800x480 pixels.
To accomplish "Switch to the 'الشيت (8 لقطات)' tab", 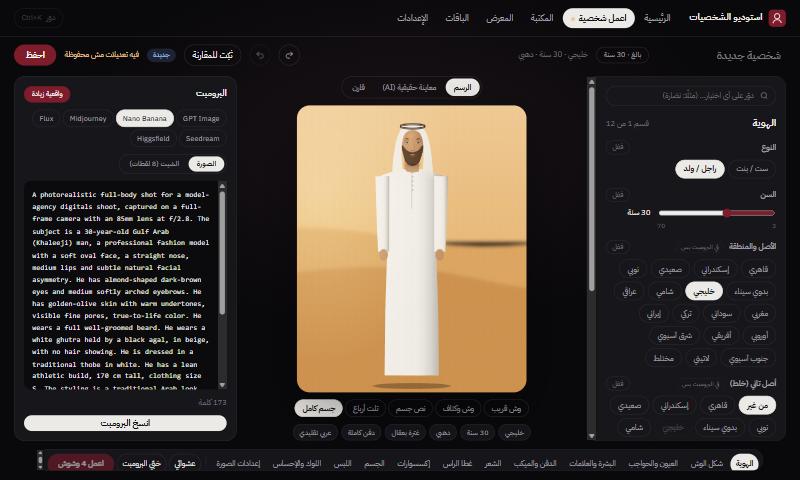I will [154, 164].
